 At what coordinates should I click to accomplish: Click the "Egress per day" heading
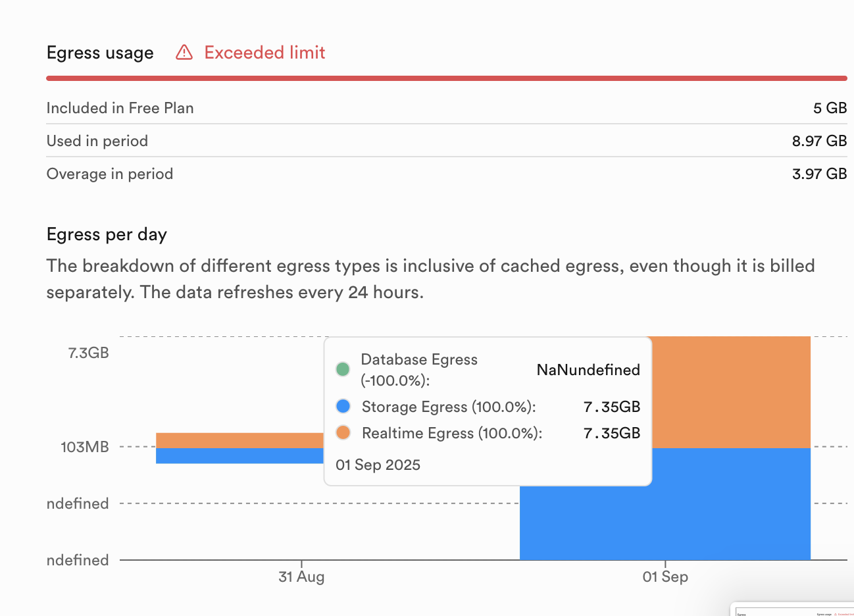[x=107, y=234]
